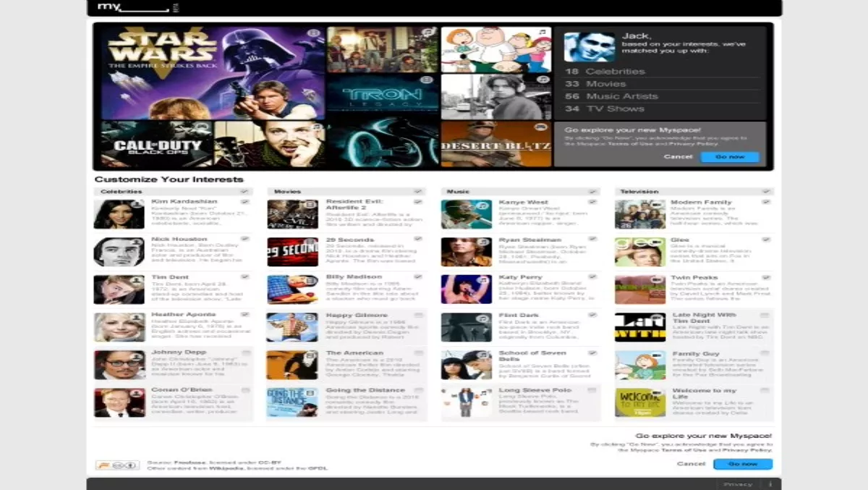Screen dimensions: 868x490
Task: Check Going the Distance checkbox
Action: click(x=419, y=390)
